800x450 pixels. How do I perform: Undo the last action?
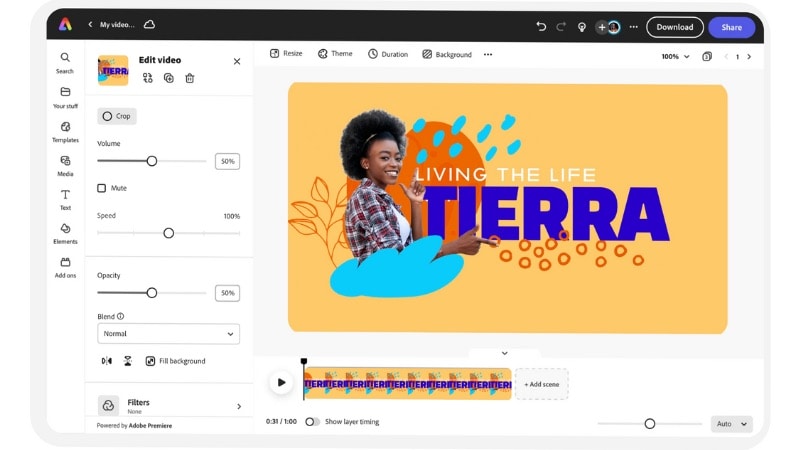(541, 27)
